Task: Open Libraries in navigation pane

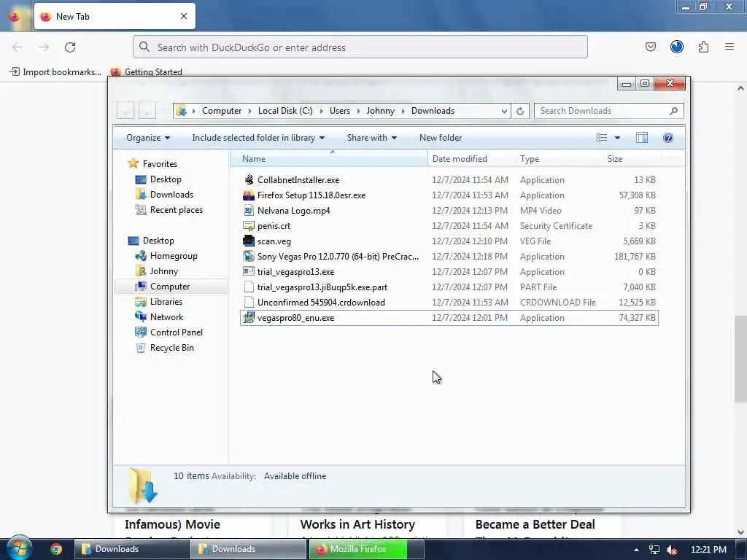Action: (166, 301)
